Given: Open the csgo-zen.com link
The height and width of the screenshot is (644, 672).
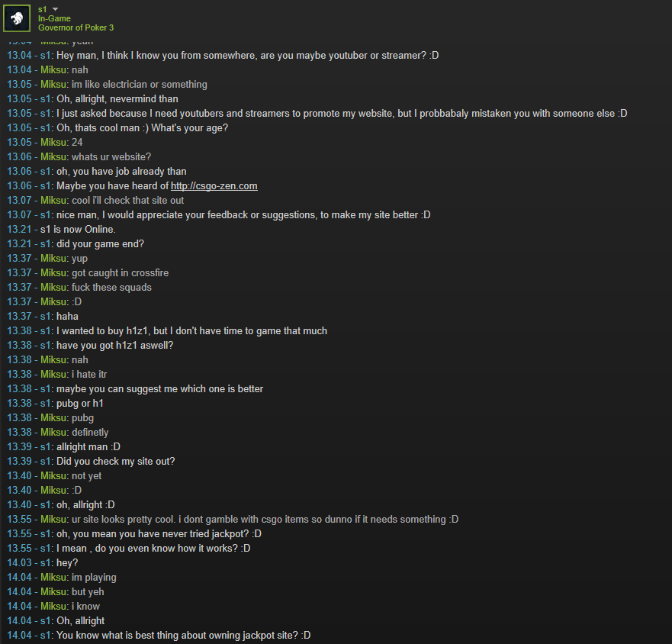Looking at the screenshot, I should [x=214, y=186].
